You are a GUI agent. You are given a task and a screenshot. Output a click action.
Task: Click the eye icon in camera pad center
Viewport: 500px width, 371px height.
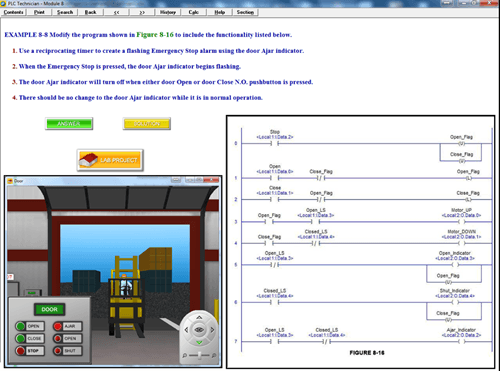pos(199,330)
